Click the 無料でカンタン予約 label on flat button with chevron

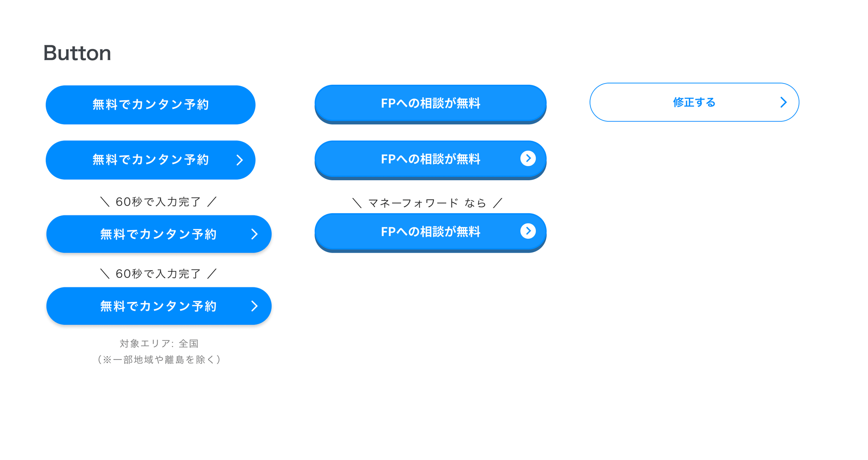coord(150,160)
